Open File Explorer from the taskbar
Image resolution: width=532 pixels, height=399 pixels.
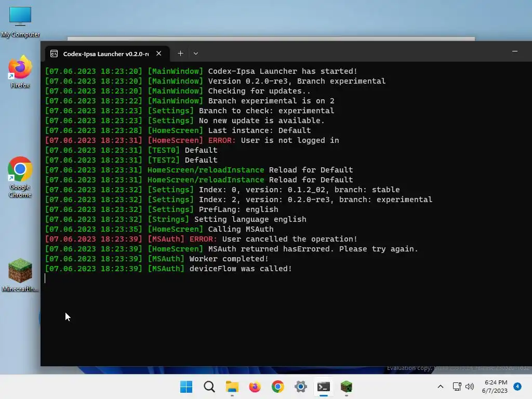pos(232,387)
